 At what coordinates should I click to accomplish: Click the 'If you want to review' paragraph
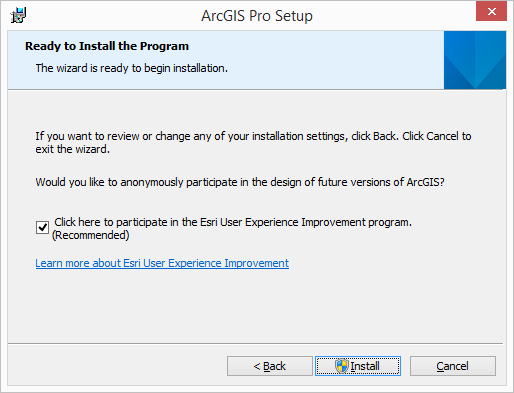tap(253, 143)
